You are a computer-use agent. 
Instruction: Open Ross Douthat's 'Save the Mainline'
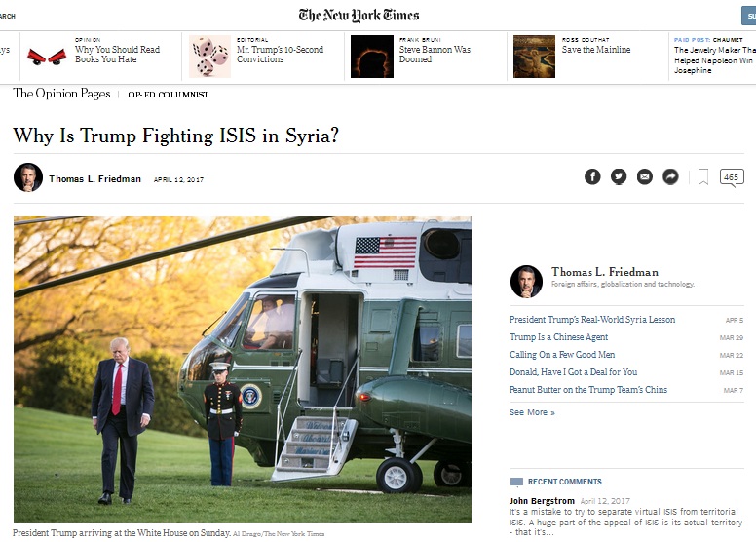pos(596,50)
